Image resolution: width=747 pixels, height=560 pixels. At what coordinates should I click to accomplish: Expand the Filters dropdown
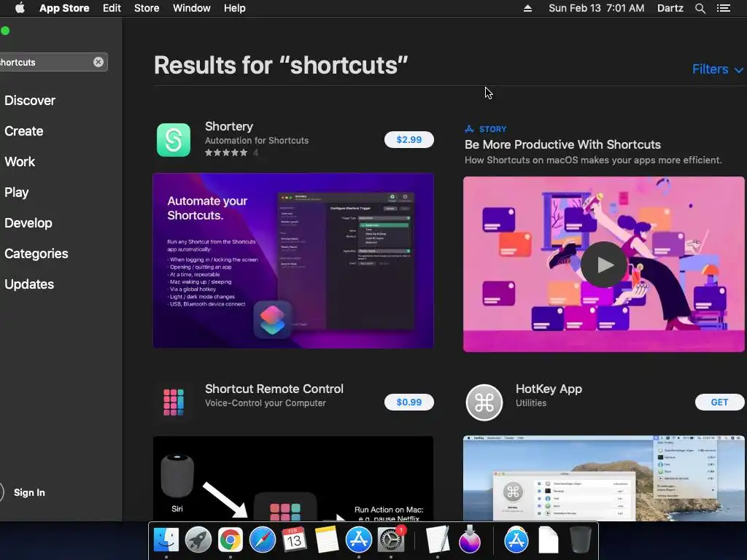[x=718, y=69]
